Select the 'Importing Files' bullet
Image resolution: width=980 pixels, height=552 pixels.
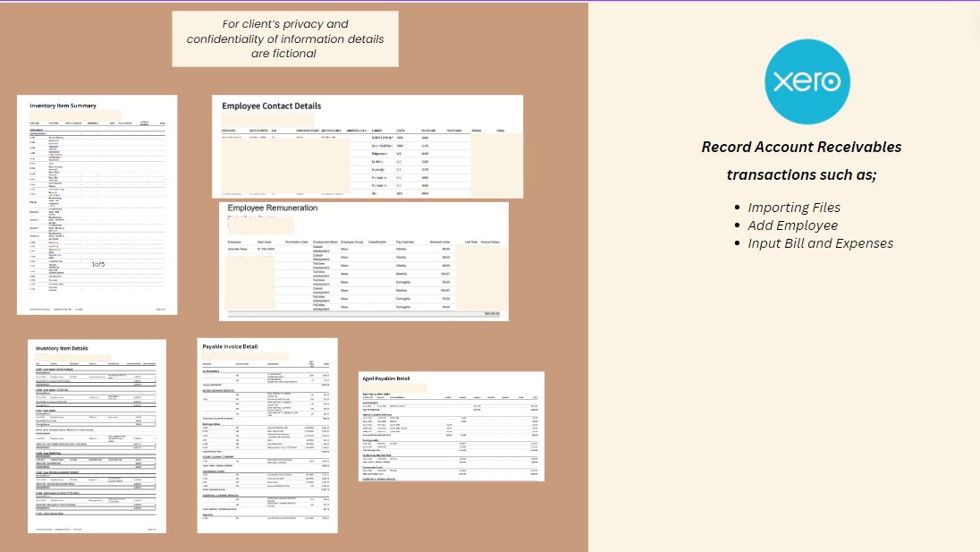tap(794, 208)
